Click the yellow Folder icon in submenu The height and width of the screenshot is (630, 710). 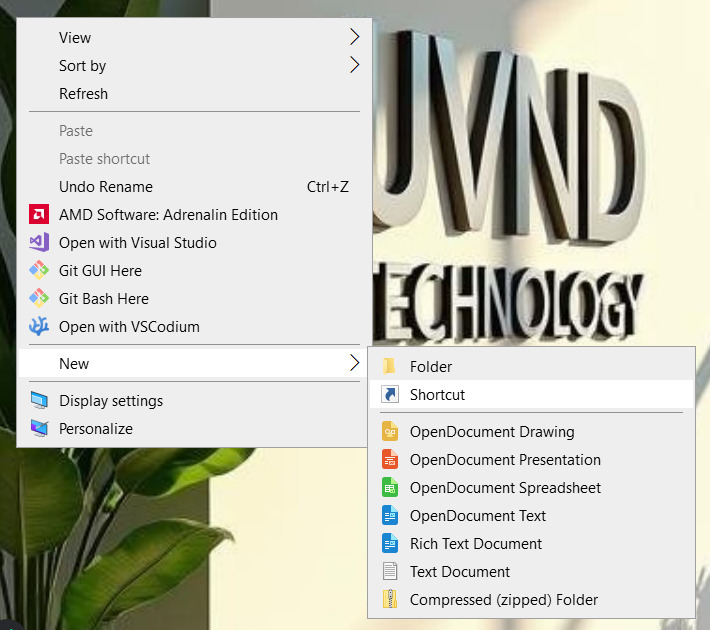click(x=389, y=366)
